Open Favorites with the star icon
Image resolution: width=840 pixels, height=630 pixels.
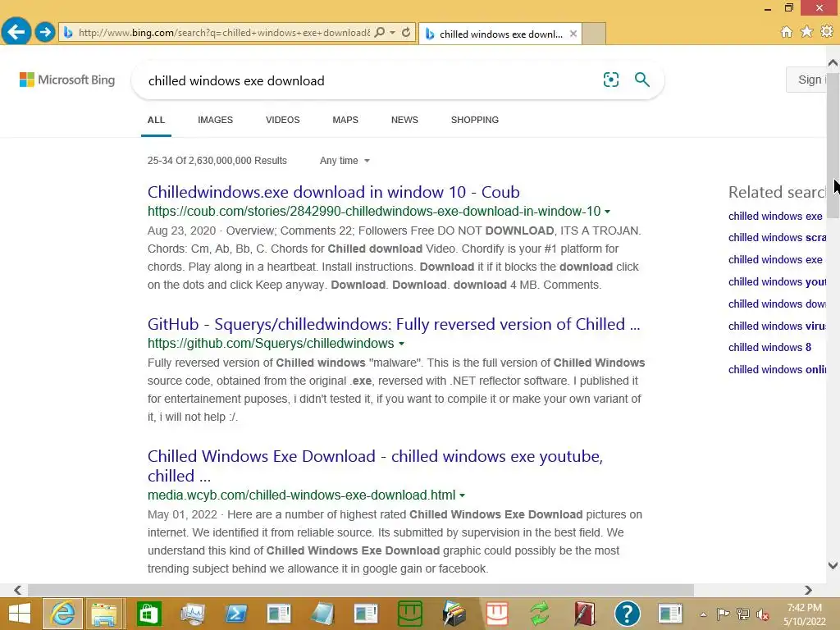coord(806,32)
